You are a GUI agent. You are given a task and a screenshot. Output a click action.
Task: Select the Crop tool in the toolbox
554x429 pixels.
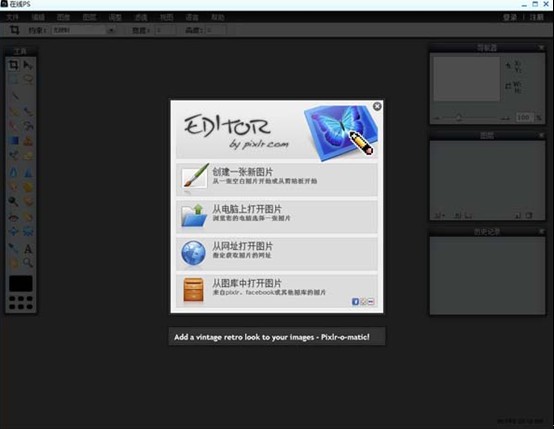(x=13, y=65)
